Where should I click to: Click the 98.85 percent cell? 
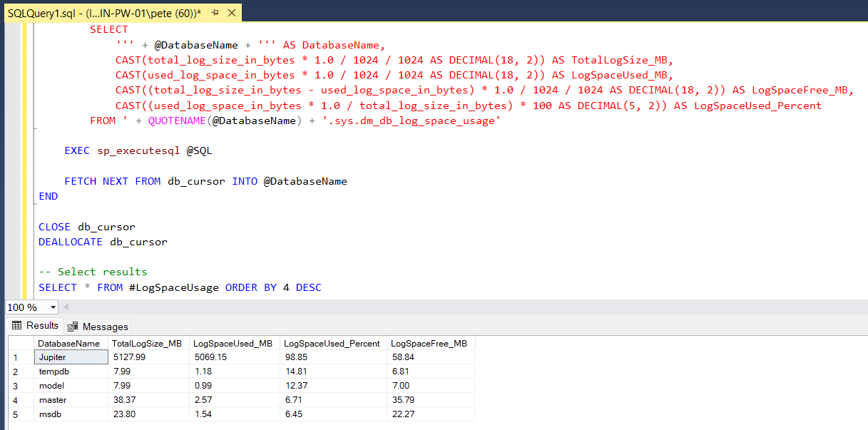(x=332, y=357)
